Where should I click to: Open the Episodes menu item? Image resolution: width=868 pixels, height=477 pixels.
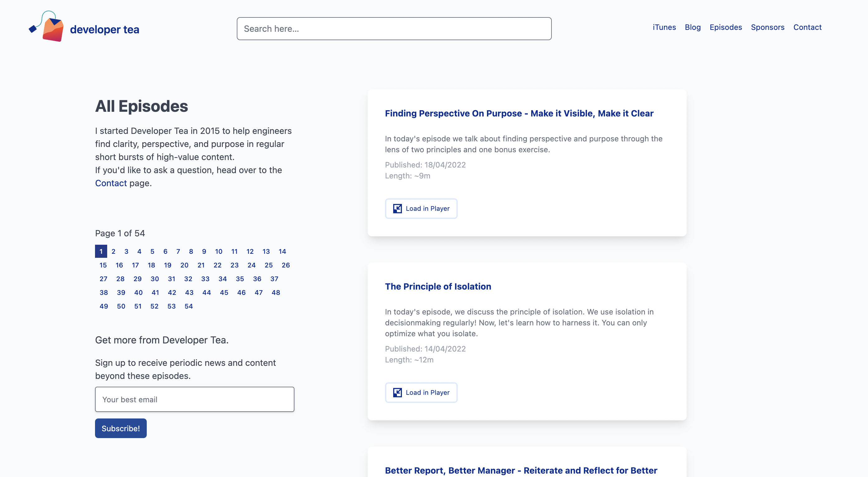coord(726,27)
